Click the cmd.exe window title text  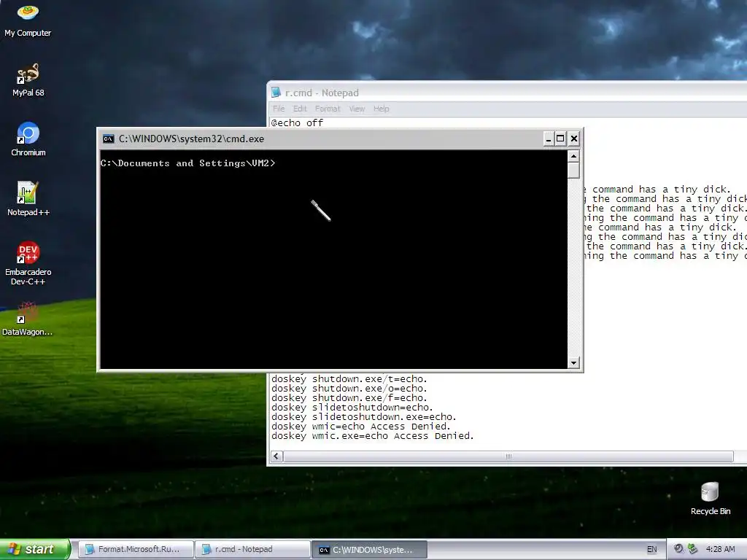coord(191,139)
